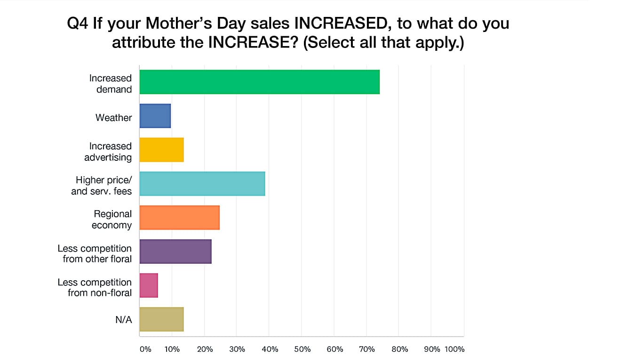621x364 pixels.
Task: Select the N/A category label
Action: [124, 320]
